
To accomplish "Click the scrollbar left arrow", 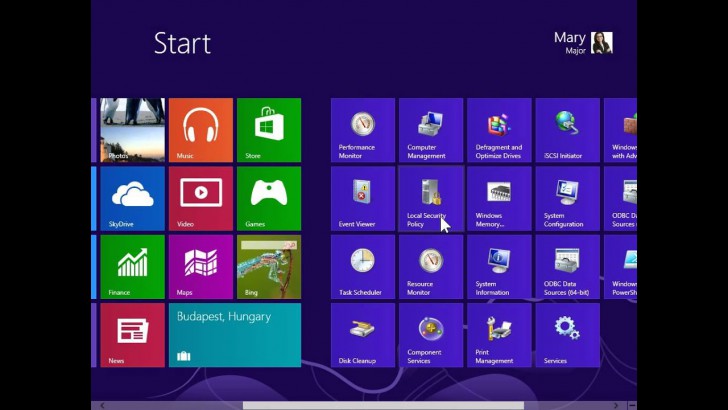I will pos(102,406).
